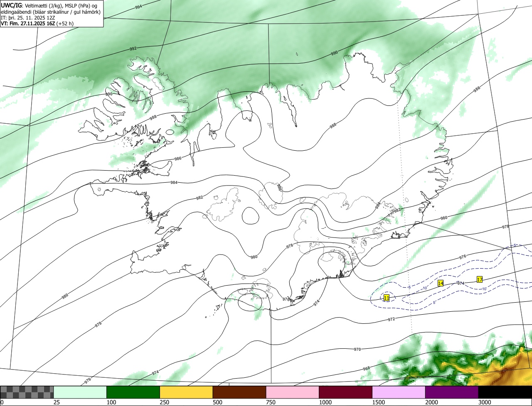This screenshot has width=532, height=406.
Task: Click the yellow lightning marker labeled 11
Action: 387,298
